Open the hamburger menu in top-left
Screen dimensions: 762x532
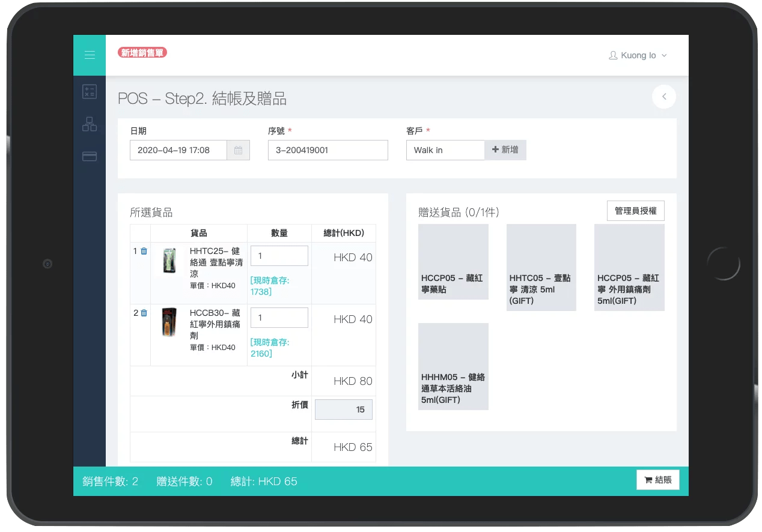click(x=90, y=55)
